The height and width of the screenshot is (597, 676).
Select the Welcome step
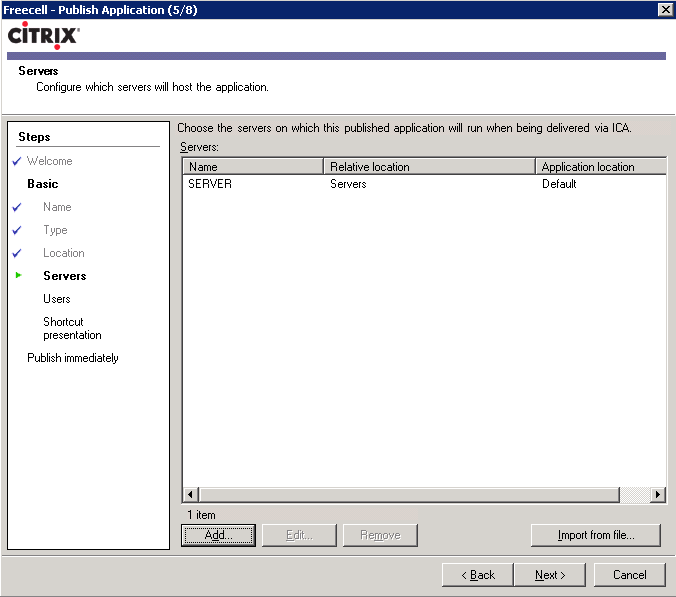50,161
